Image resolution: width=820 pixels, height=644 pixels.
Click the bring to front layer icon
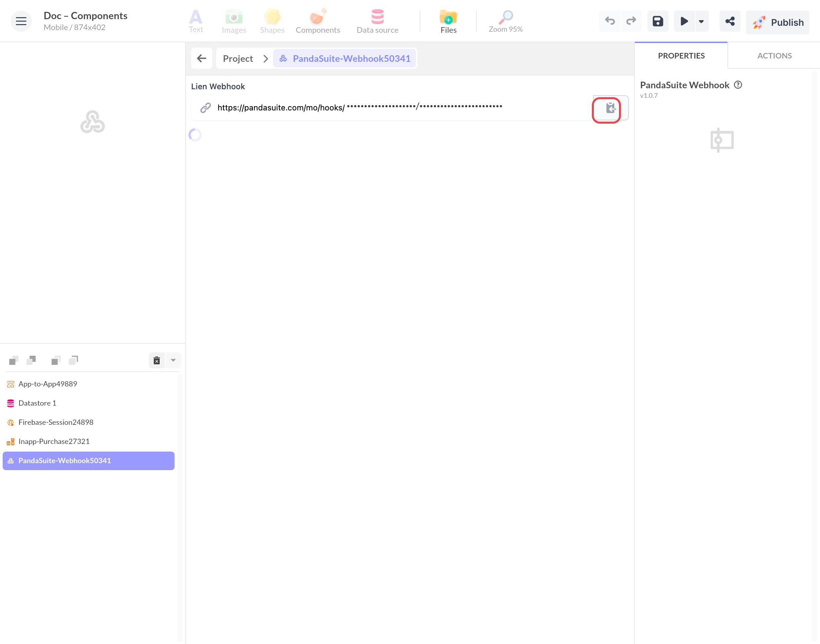click(x=56, y=360)
